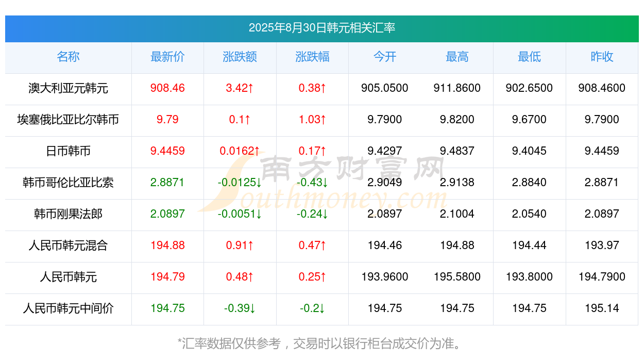Click change percent -0.2↓
This screenshot has width=644, height=360.
click(312, 308)
